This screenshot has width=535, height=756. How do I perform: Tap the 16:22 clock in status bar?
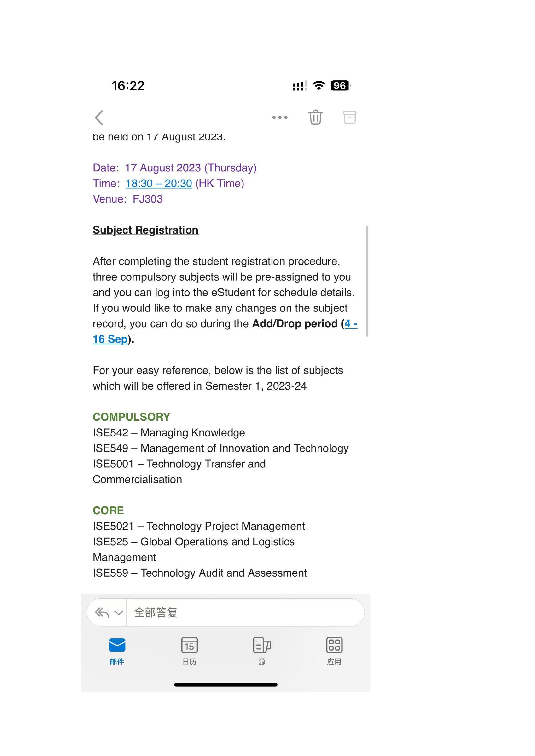[128, 86]
